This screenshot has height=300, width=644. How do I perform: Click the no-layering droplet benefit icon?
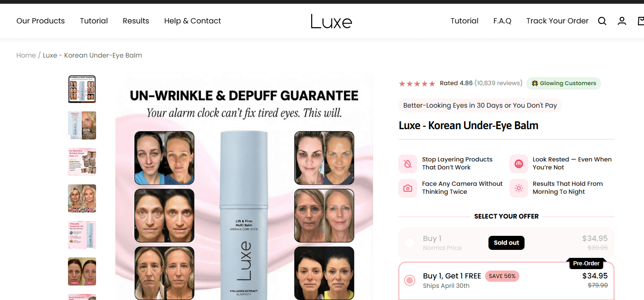pyautogui.click(x=408, y=163)
